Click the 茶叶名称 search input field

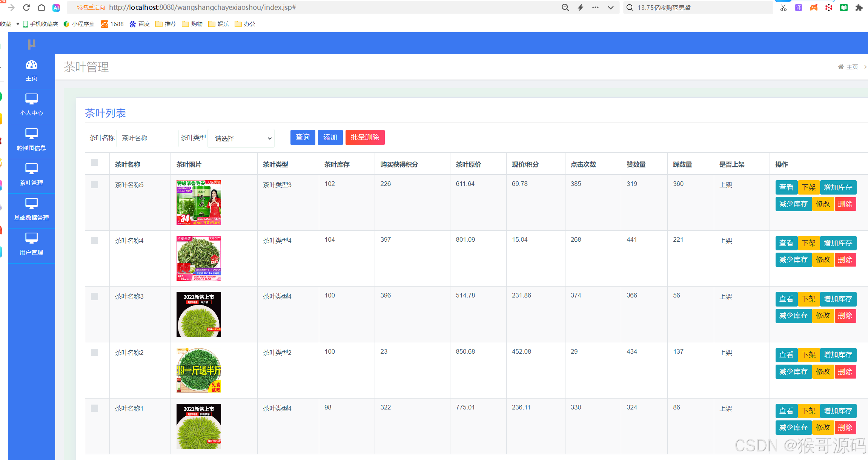pos(147,138)
